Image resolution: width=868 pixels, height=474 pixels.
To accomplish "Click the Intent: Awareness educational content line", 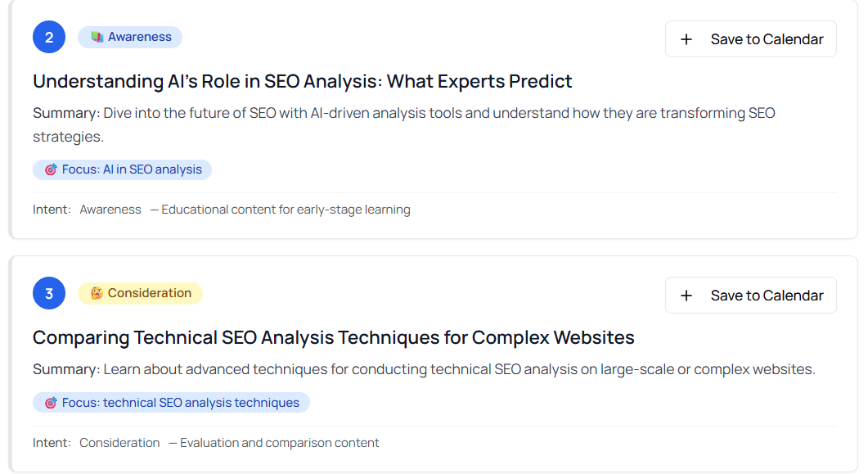I will tap(222, 210).
